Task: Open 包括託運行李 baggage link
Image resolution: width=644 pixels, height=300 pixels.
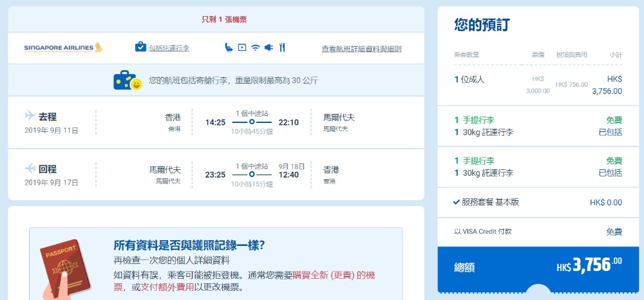Action: [x=169, y=48]
